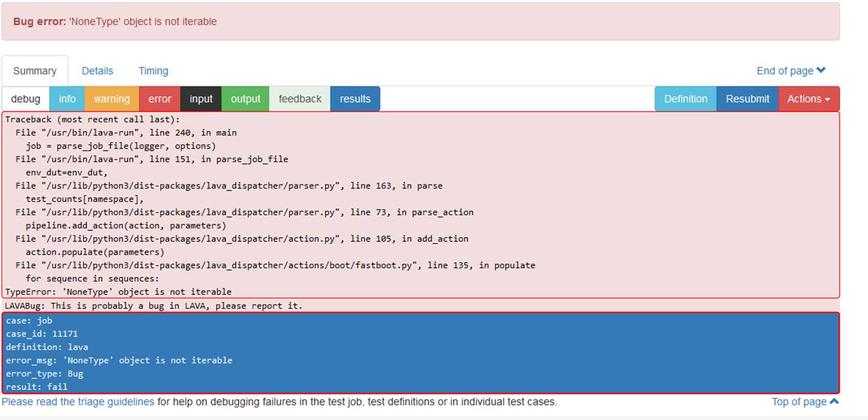Click the parser.py line 163 entry
868x420 pixels.
(x=229, y=185)
